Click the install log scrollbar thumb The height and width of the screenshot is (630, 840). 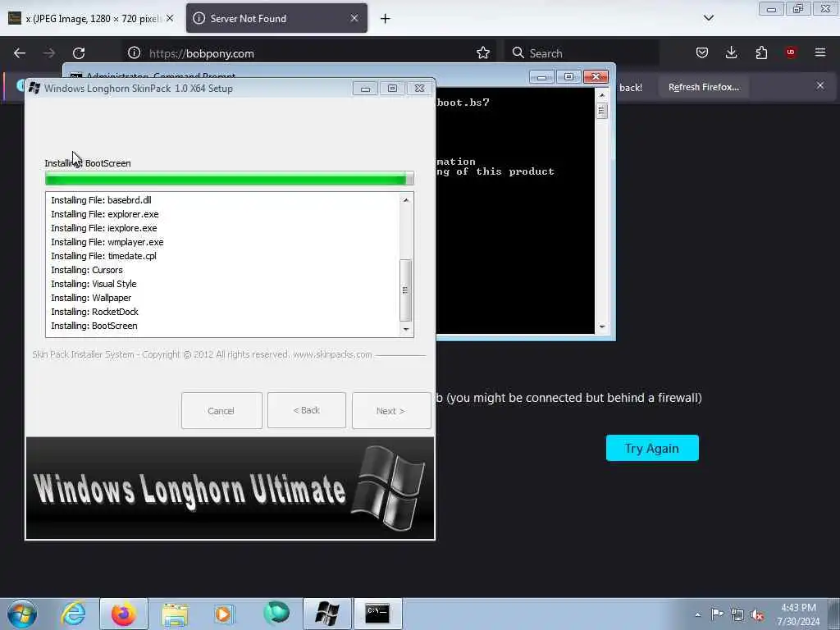(x=405, y=290)
